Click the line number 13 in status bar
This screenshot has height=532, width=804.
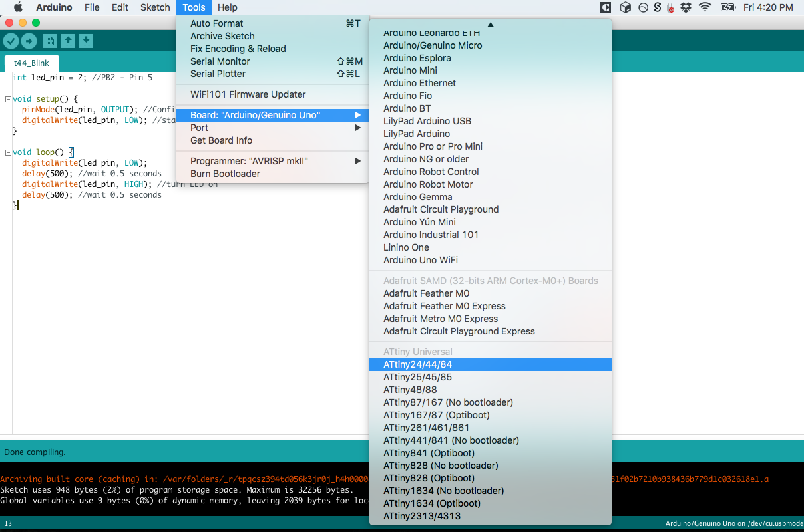pyautogui.click(x=8, y=523)
